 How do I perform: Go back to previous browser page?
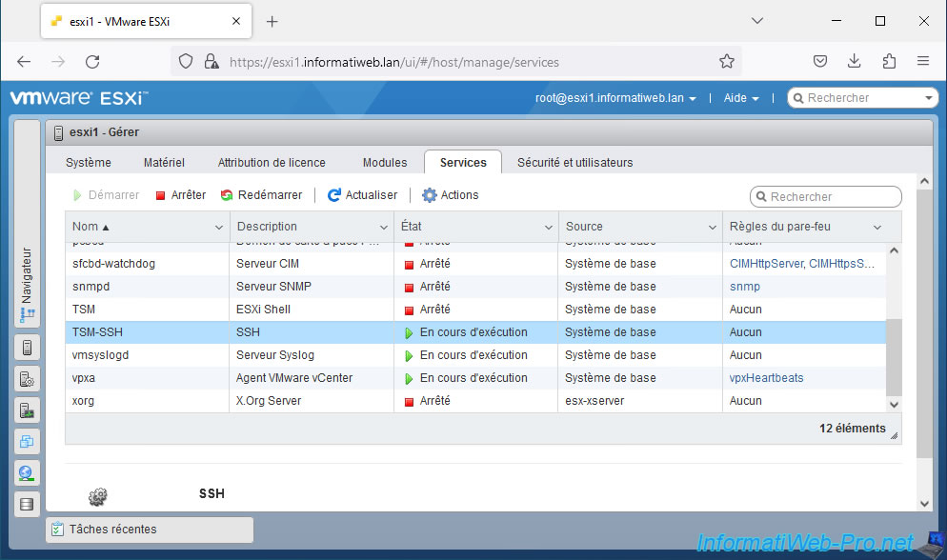[24, 62]
